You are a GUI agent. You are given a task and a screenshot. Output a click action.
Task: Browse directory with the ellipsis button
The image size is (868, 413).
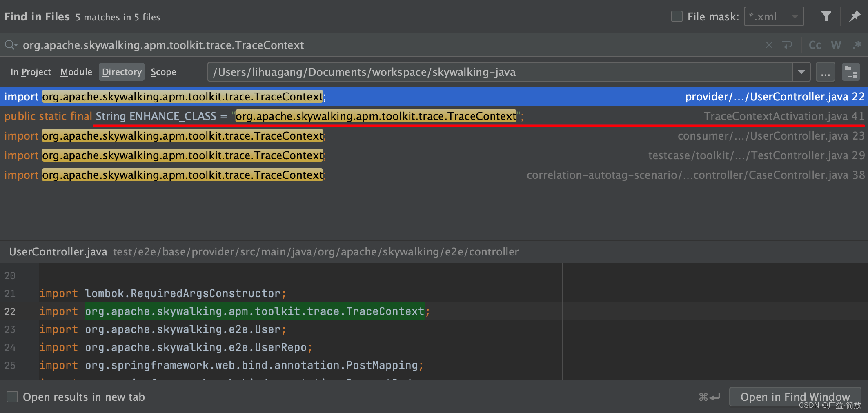pyautogui.click(x=826, y=72)
